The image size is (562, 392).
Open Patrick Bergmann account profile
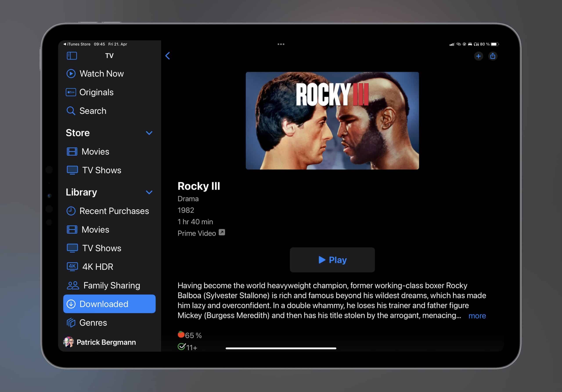click(100, 342)
